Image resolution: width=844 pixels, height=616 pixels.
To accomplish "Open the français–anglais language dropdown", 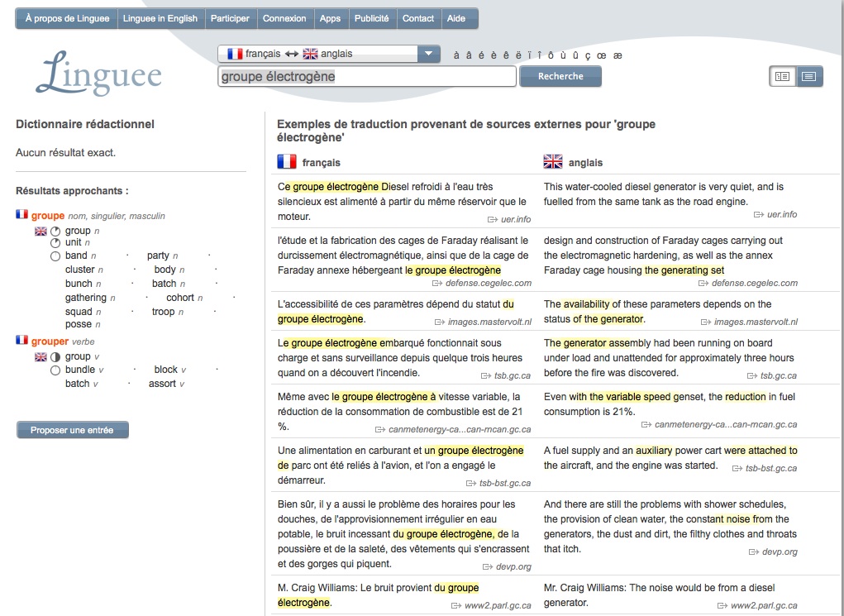I will (427, 54).
